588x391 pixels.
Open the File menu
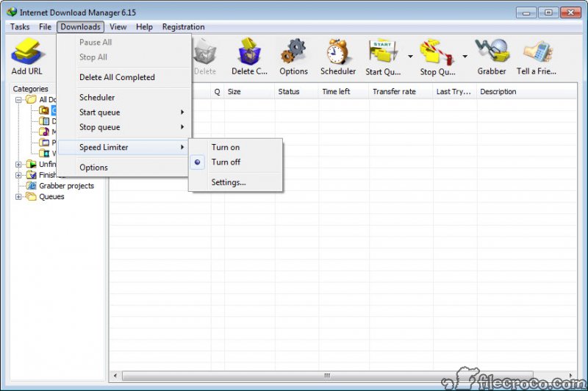(45, 26)
